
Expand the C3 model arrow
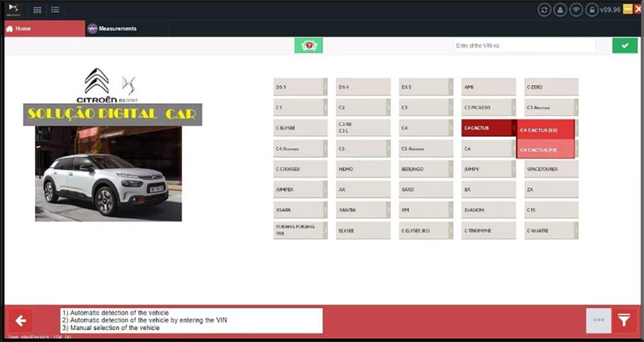coord(450,108)
